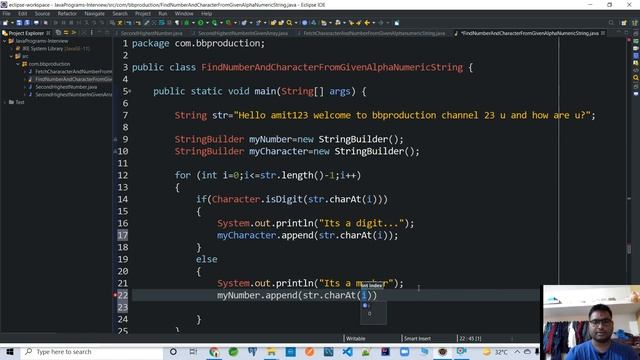Click the Save All toolbar icon
The height and width of the screenshot is (360, 640).
coord(27,23)
